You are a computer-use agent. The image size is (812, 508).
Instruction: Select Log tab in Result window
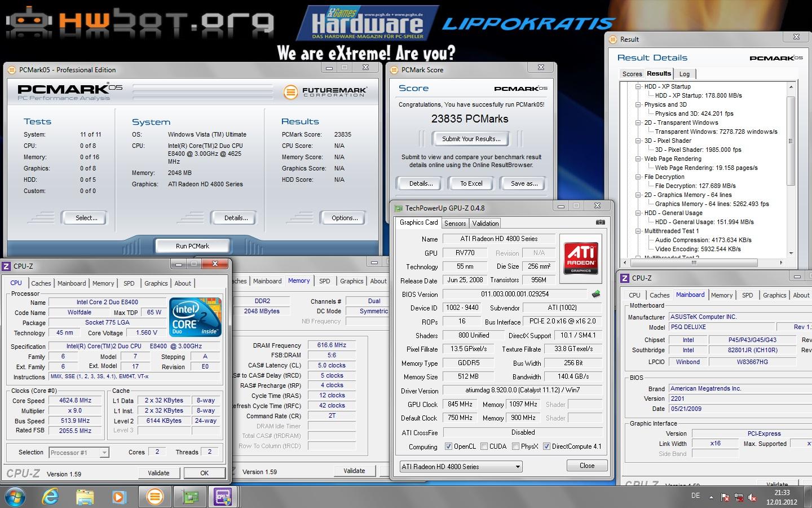pos(685,74)
